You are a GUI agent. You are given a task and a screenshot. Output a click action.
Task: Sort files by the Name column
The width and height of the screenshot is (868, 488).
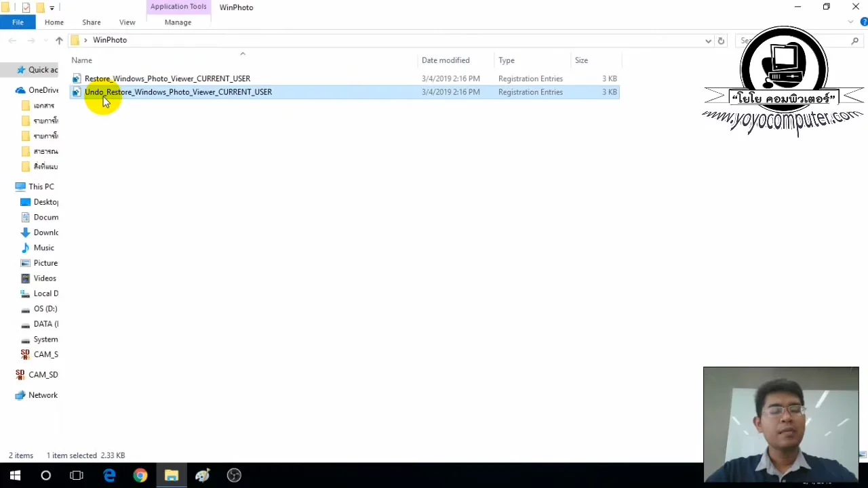[x=81, y=60]
